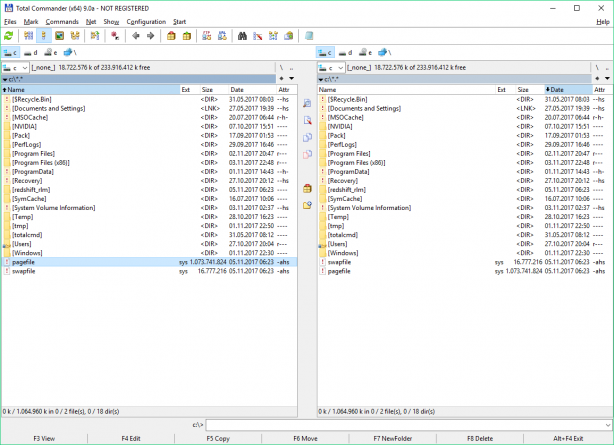This screenshot has height=445, width=614.
Task: Open the Start menu item
Action: click(179, 22)
